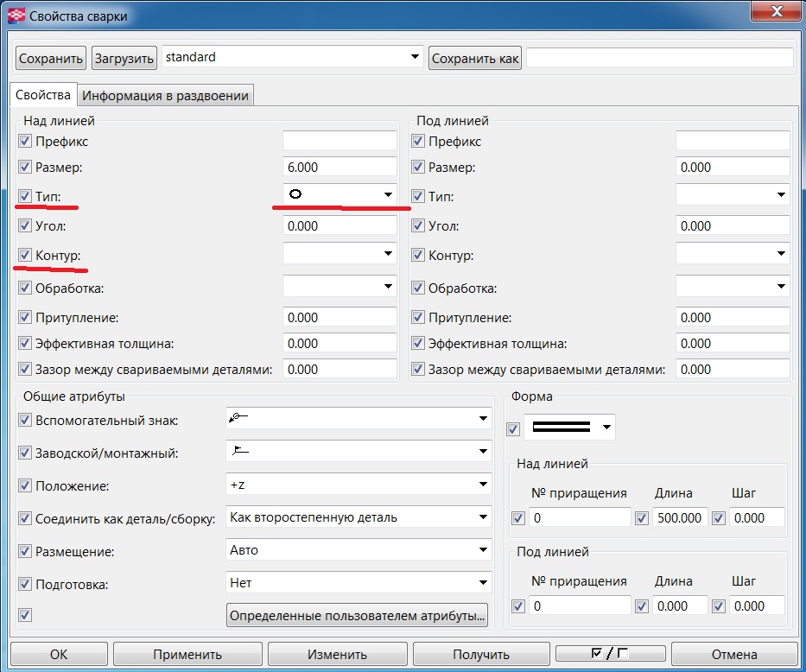806x672 pixels.
Task: Open the Размещение dropdown set to Авто
Action: 483,550
